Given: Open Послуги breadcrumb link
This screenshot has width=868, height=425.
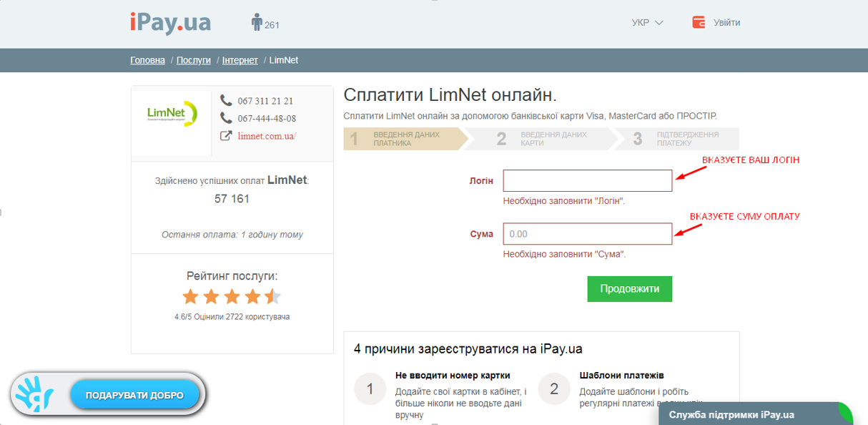Looking at the screenshot, I should [194, 60].
